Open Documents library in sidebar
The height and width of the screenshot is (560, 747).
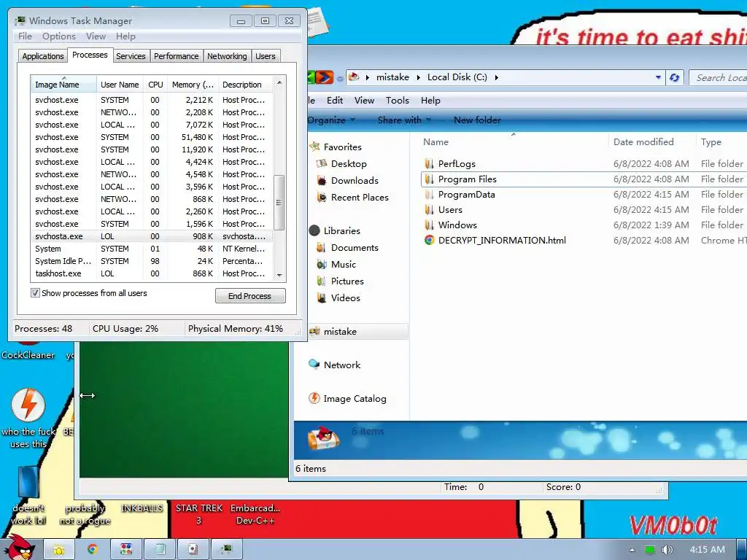(x=355, y=248)
